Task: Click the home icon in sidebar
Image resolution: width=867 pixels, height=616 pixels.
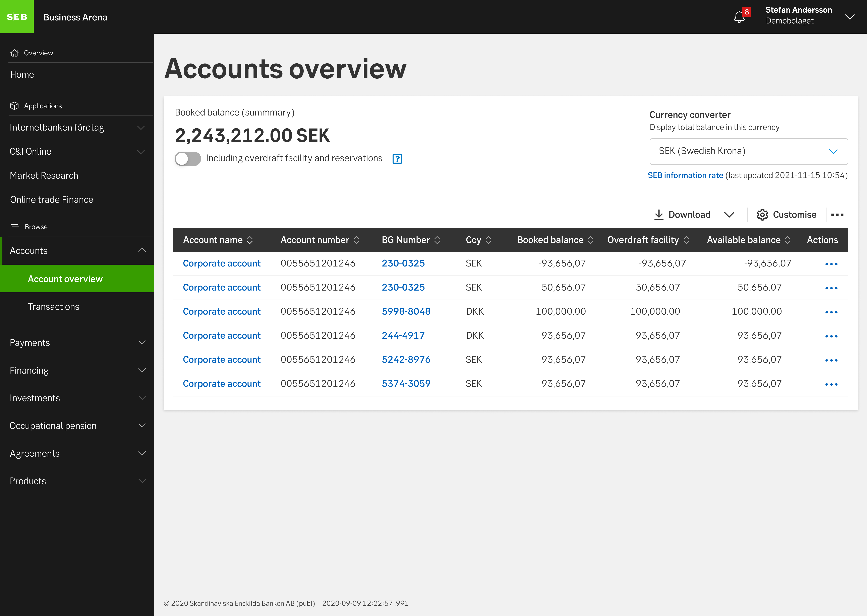Action: pos(15,53)
